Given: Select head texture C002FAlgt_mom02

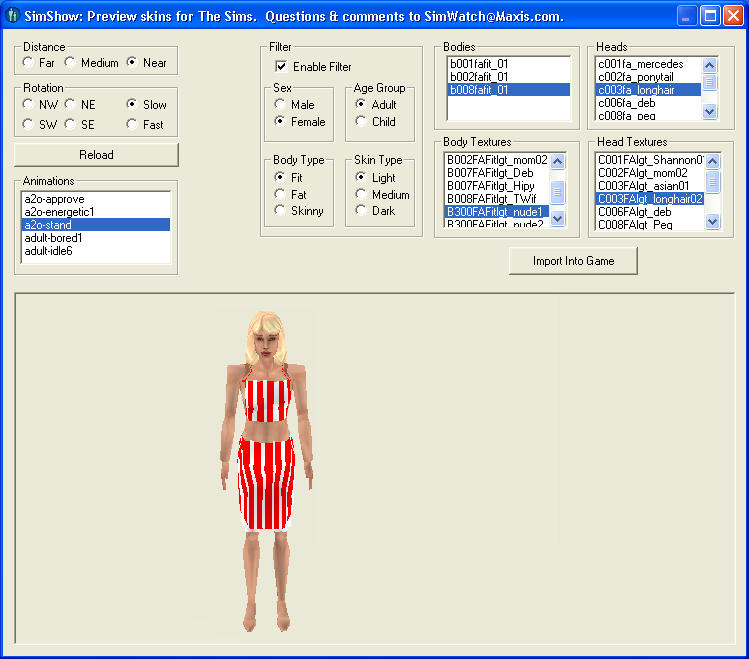Looking at the screenshot, I should (x=651, y=173).
